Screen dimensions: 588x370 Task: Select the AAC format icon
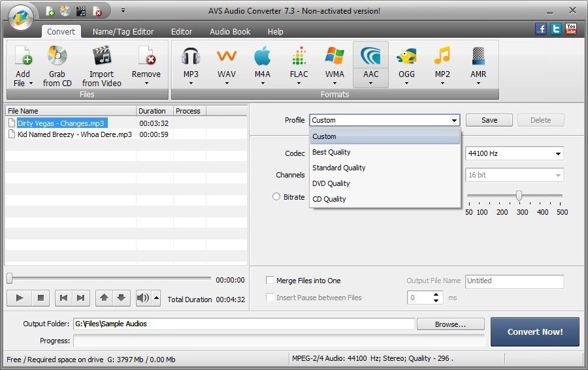point(370,57)
